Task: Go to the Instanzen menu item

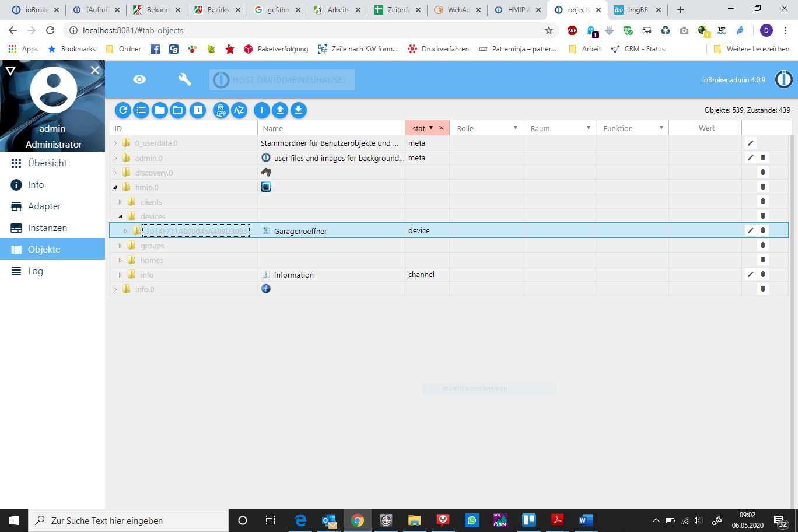Action: point(52,228)
